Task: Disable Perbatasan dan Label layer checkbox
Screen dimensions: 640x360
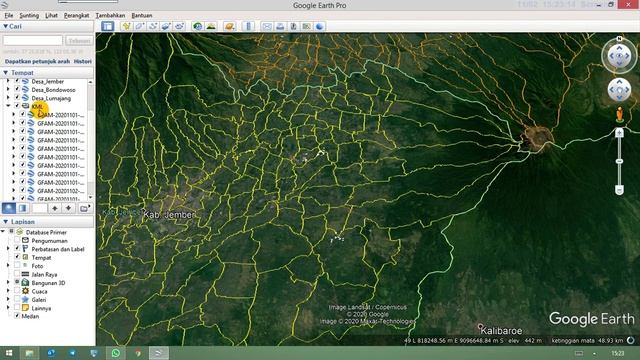Action: pyautogui.click(x=17, y=249)
